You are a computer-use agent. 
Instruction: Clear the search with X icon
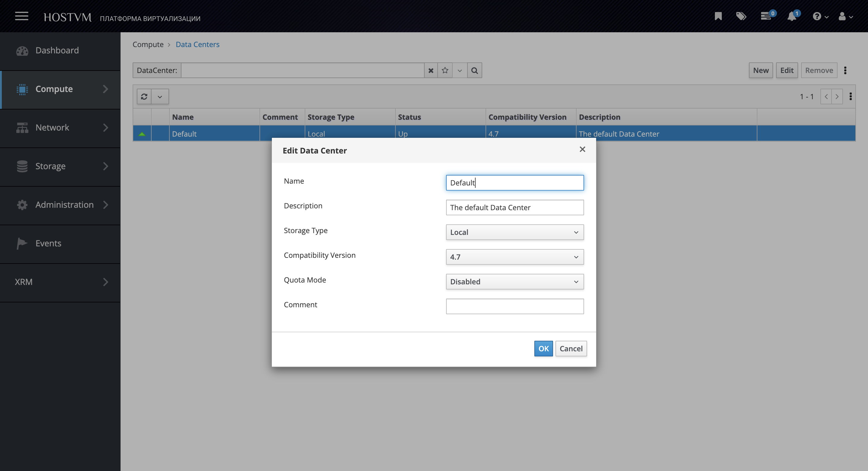coord(431,71)
